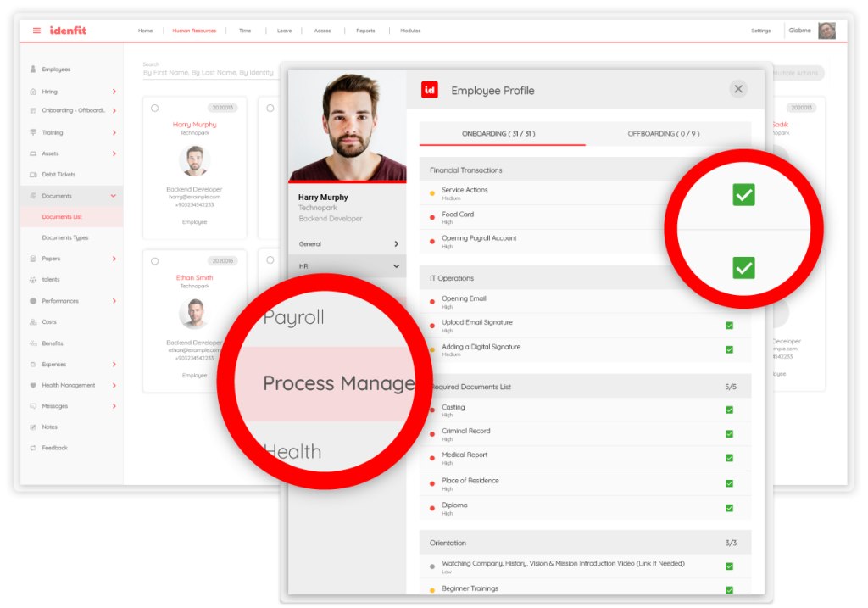Click the Debit Tickets sidebar icon
868x608 pixels.
(x=33, y=175)
